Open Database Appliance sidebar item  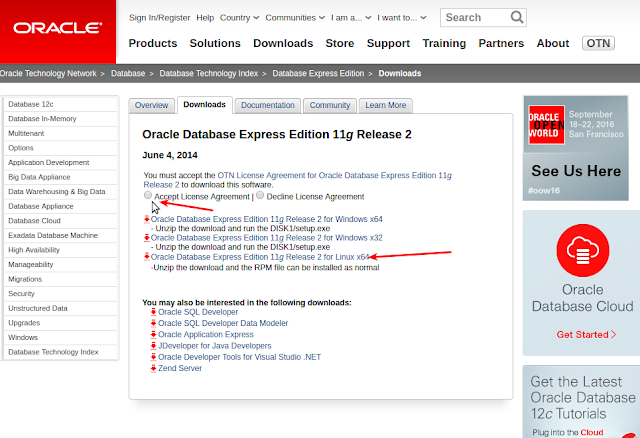point(60,206)
